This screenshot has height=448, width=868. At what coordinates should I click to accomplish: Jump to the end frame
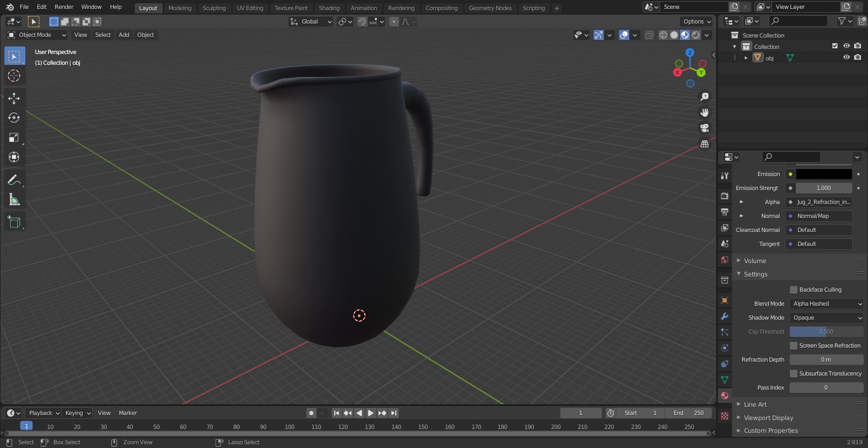tap(393, 413)
